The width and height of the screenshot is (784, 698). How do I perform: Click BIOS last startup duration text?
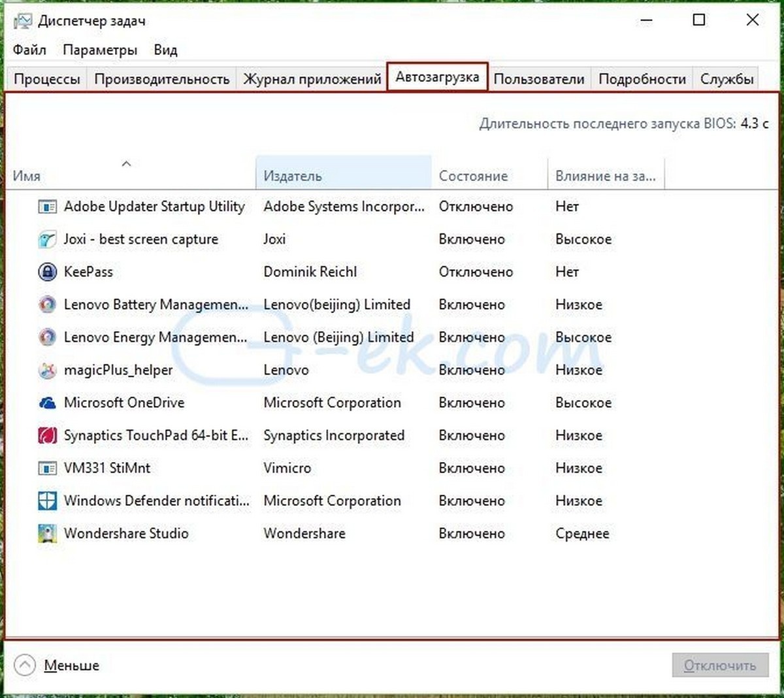point(624,123)
